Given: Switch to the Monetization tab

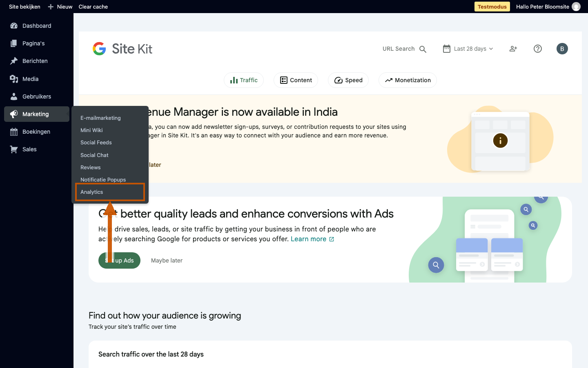Looking at the screenshot, I should tap(408, 80).
